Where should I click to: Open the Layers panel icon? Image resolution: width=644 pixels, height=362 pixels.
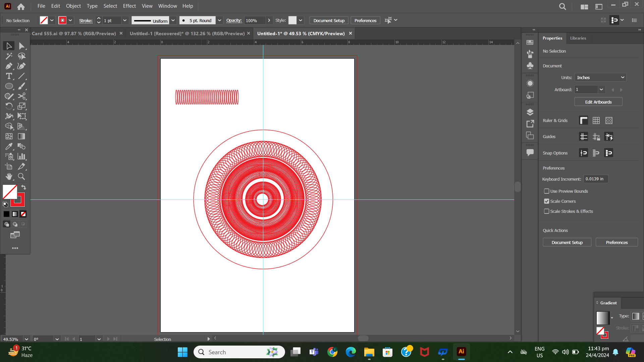coord(530,112)
